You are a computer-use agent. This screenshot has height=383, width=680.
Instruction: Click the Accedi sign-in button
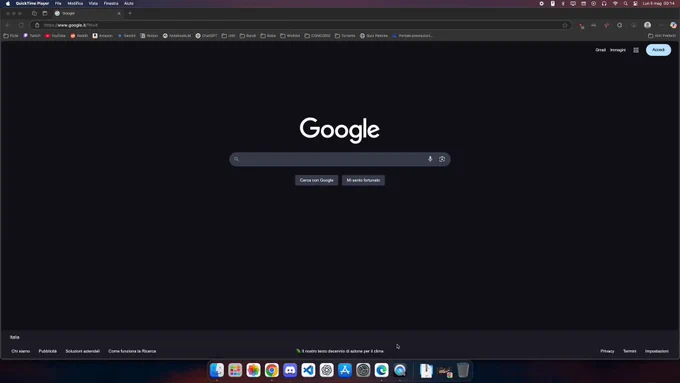[x=658, y=50]
